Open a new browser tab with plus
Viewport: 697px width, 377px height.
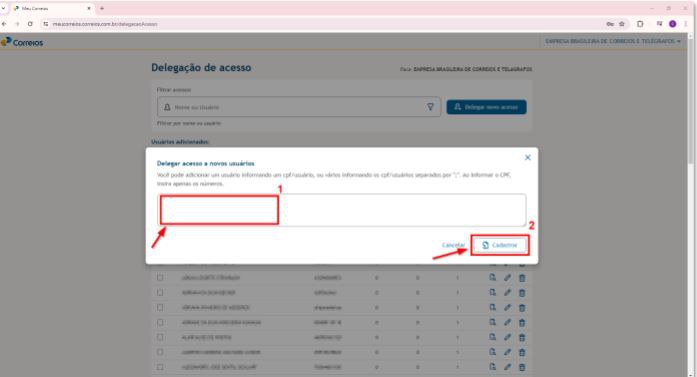coord(102,8)
